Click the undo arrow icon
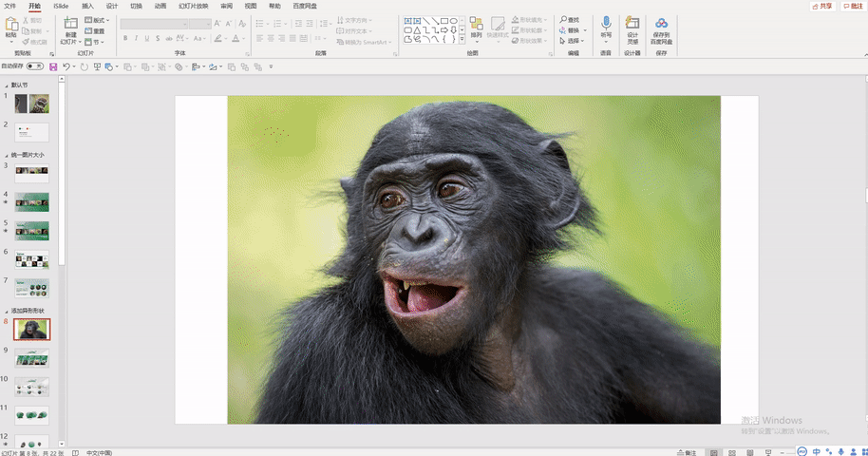 [x=66, y=66]
